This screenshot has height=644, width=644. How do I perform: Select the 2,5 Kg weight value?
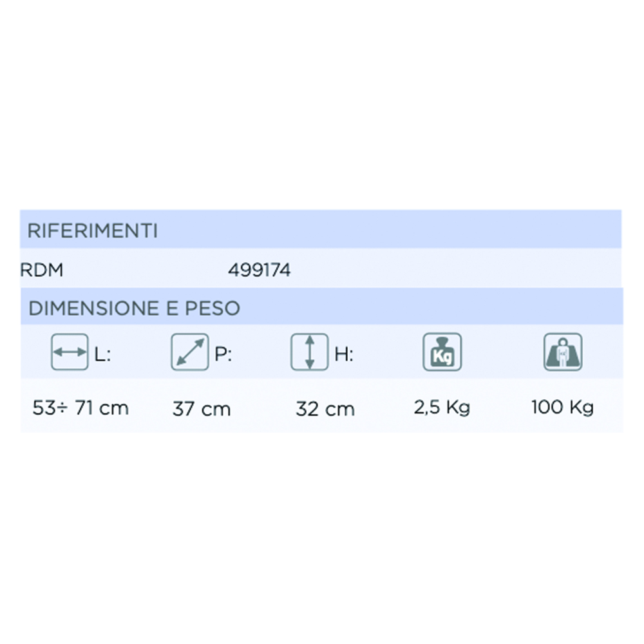[442, 408]
